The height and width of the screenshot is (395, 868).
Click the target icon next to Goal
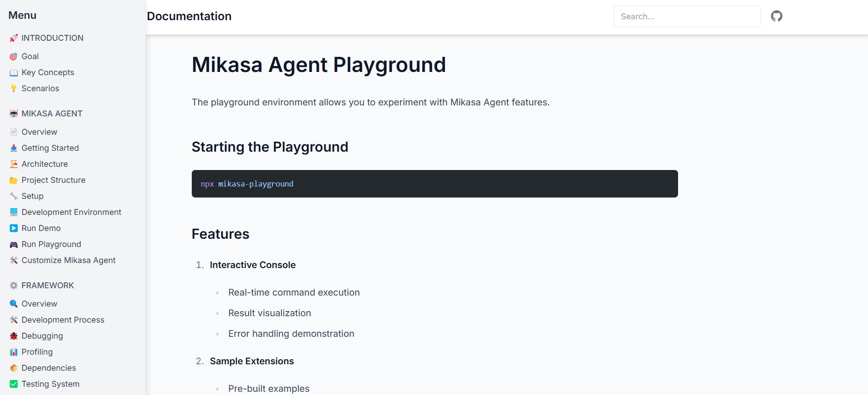coord(14,56)
